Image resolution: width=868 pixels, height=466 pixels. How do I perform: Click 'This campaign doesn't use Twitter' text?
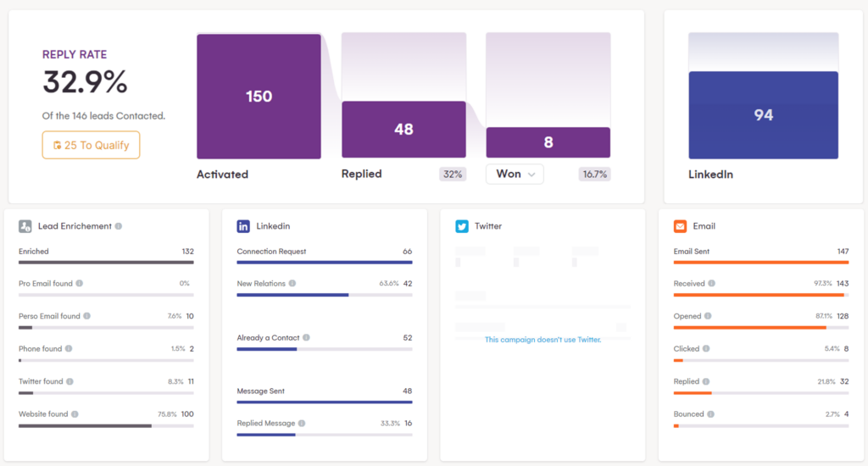(x=542, y=340)
